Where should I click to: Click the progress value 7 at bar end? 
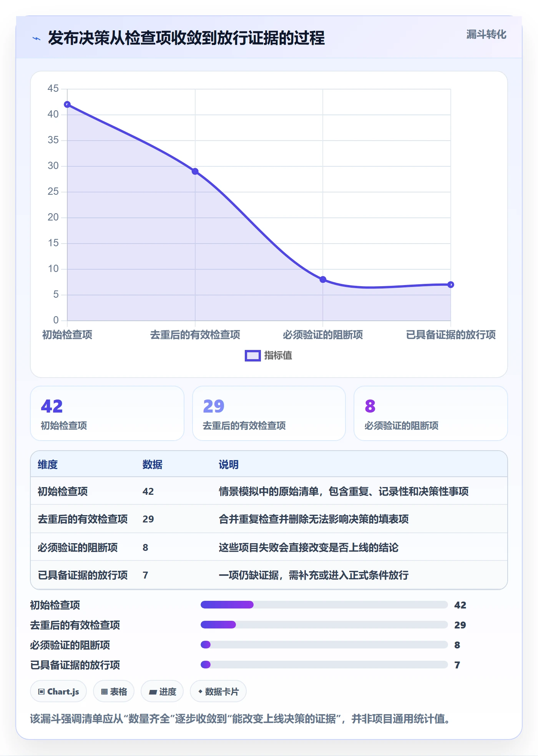[457, 665]
